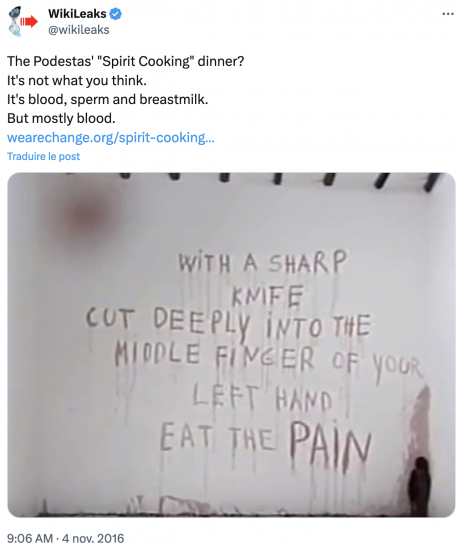This screenshot has height=548, width=460.
Task: Click the blue verified badge
Action: pyautogui.click(x=116, y=14)
